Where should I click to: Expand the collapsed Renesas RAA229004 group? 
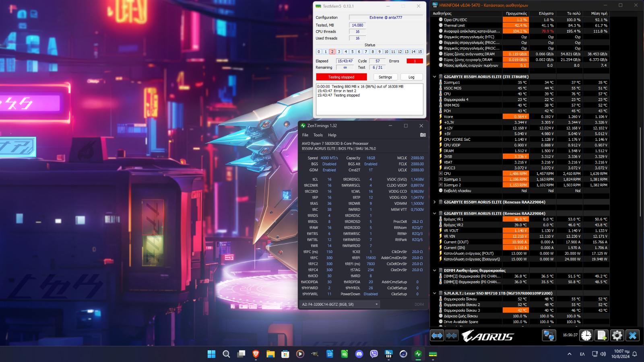[x=435, y=202]
